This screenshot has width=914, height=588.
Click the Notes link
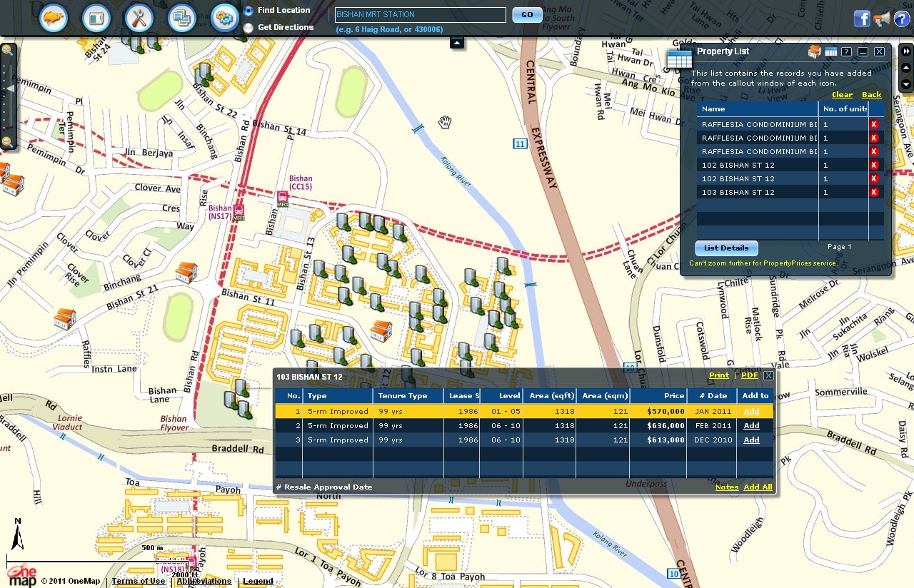727,487
